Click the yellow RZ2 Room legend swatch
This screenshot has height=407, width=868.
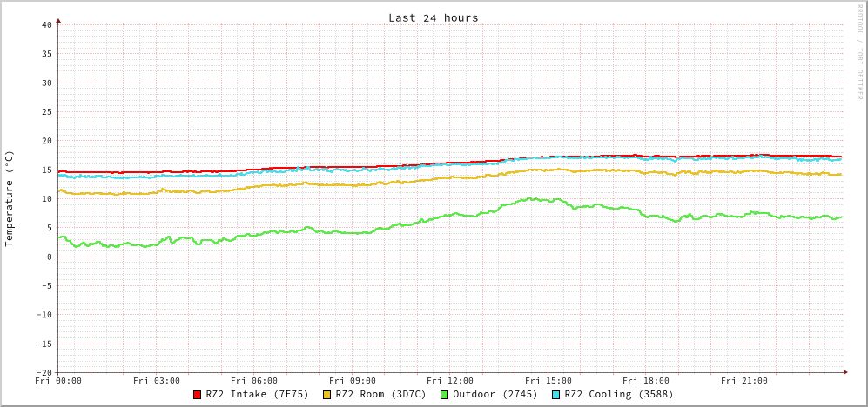coord(326,395)
